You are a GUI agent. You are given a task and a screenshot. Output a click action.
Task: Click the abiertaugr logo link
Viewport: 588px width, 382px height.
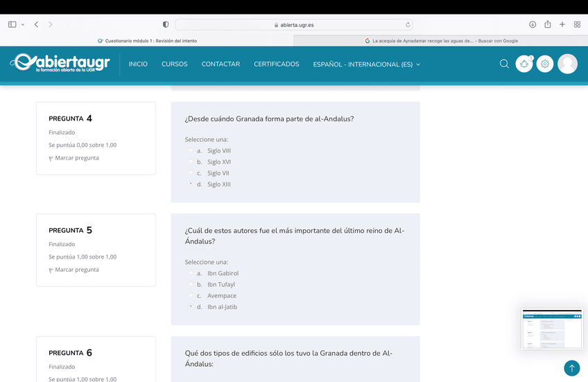(x=60, y=63)
